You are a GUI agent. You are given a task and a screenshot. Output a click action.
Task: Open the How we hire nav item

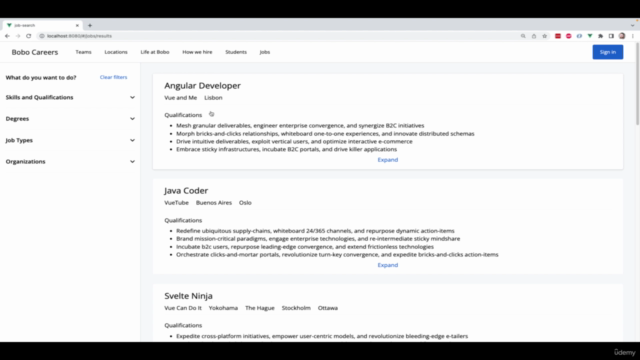(x=197, y=52)
